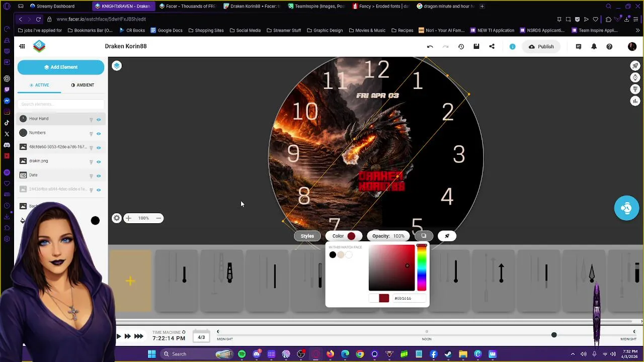Open notifications bell

[x=594, y=47]
